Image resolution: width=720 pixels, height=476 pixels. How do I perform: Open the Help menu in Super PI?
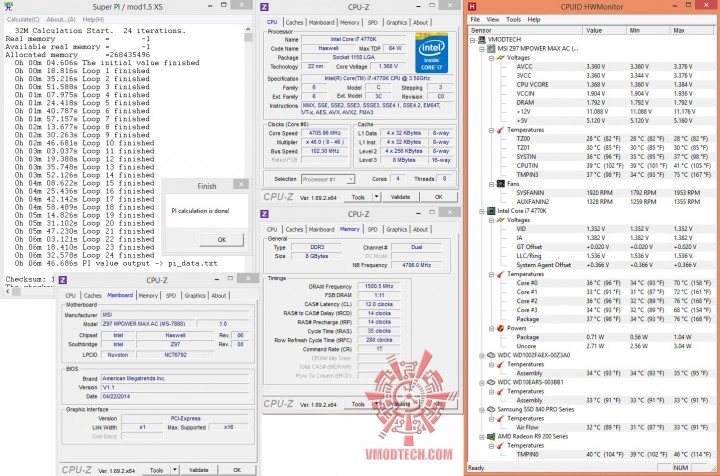point(93,19)
